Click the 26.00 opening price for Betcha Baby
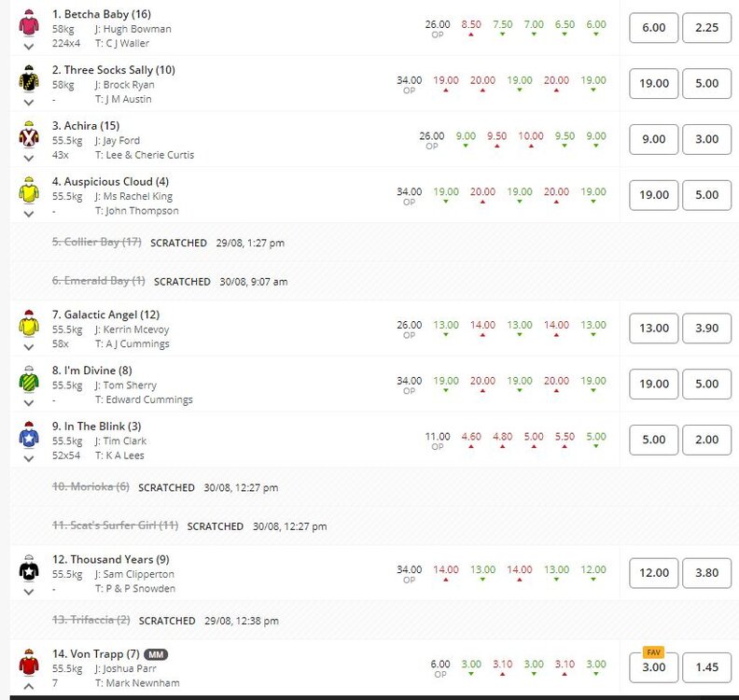This screenshot has height=700, width=739. 437,24
